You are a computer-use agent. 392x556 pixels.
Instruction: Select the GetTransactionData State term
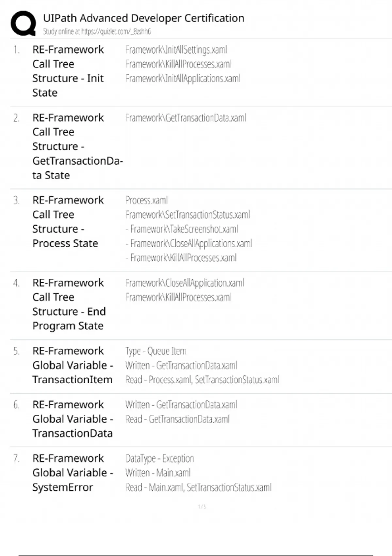coord(77,146)
